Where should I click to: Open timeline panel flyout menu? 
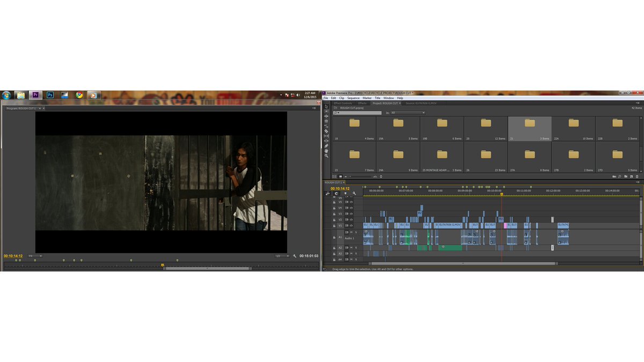click(638, 182)
